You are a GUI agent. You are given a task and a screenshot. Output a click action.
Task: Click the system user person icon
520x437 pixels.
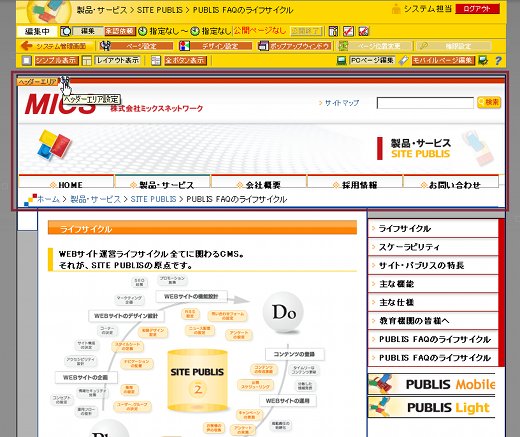(396, 9)
